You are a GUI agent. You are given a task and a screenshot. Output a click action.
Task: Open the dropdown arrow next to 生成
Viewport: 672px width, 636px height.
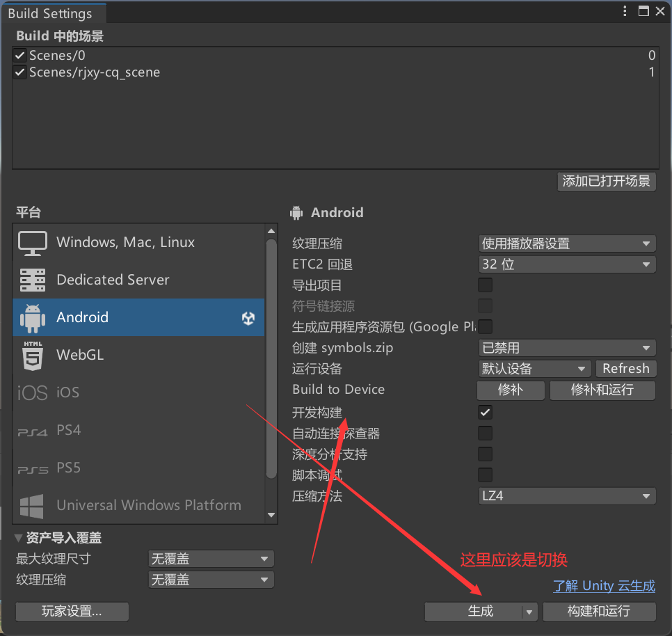(529, 612)
